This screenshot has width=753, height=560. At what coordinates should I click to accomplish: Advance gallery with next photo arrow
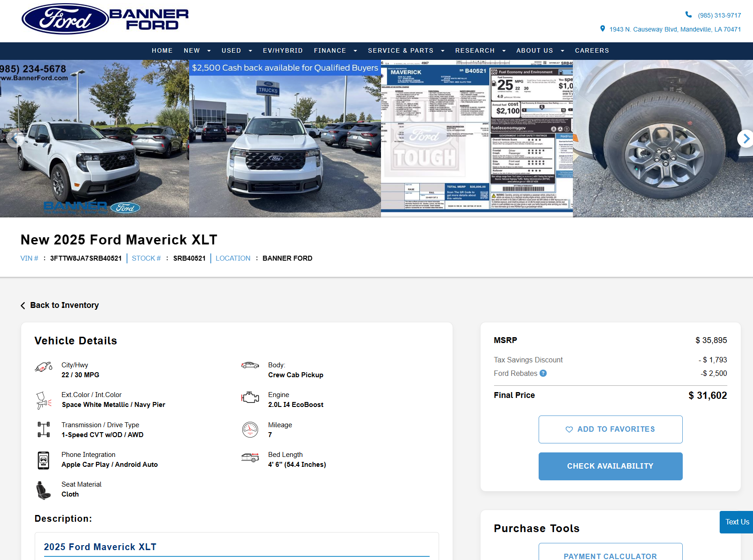(x=745, y=139)
